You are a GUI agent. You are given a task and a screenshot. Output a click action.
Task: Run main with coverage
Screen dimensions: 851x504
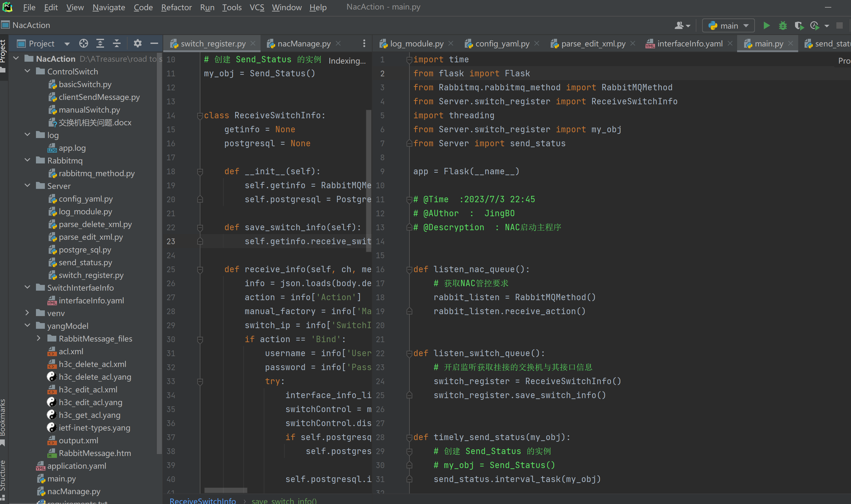coord(799,25)
